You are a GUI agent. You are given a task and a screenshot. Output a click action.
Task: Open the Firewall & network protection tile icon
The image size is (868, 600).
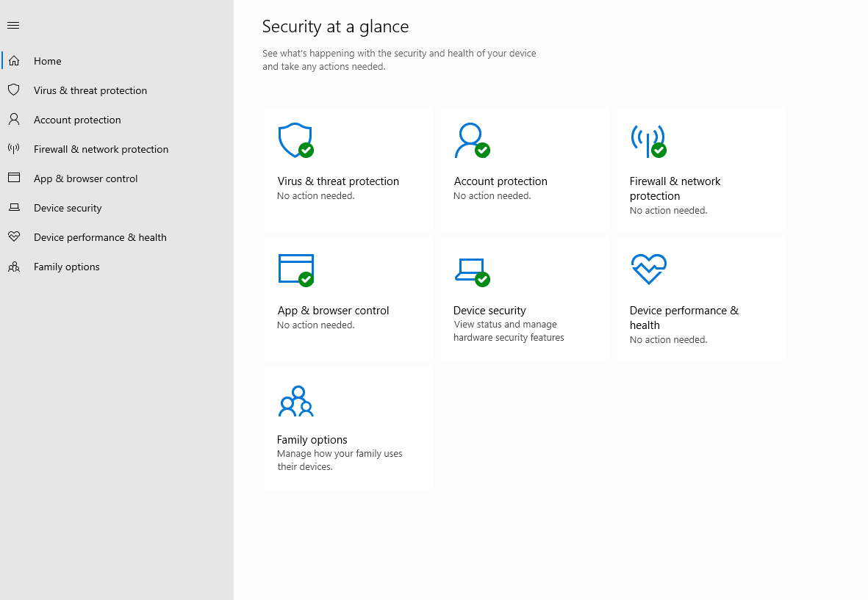(648, 140)
